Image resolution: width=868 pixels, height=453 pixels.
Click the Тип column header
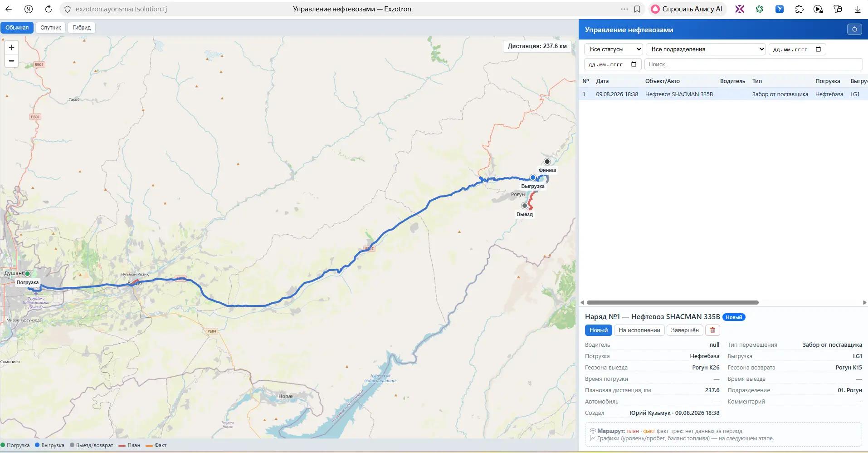click(757, 81)
